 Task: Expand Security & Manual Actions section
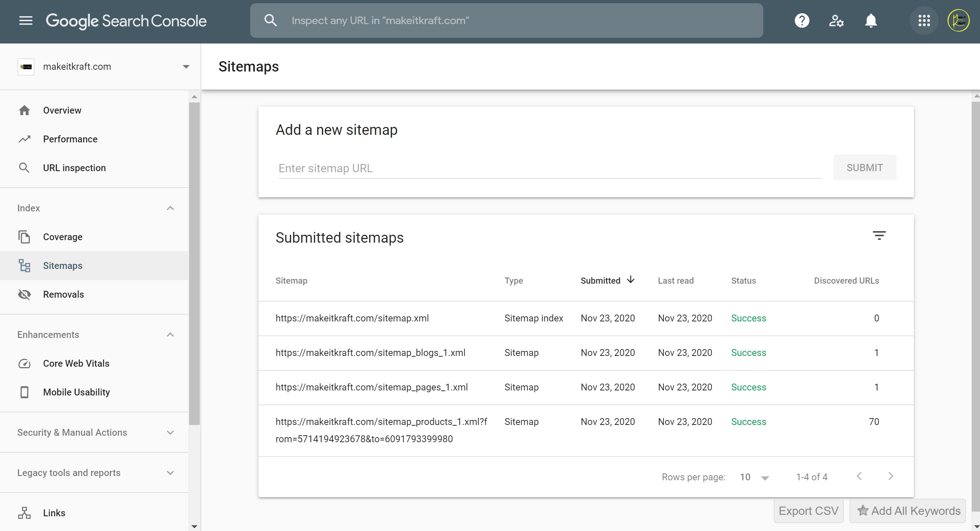(170, 432)
